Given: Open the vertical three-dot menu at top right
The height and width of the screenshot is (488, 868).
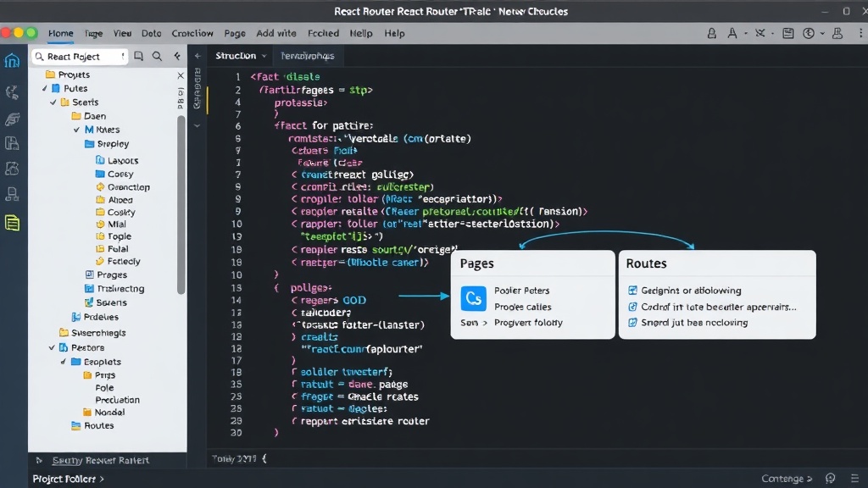Looking at the screenshot, I should pos(861,33).
